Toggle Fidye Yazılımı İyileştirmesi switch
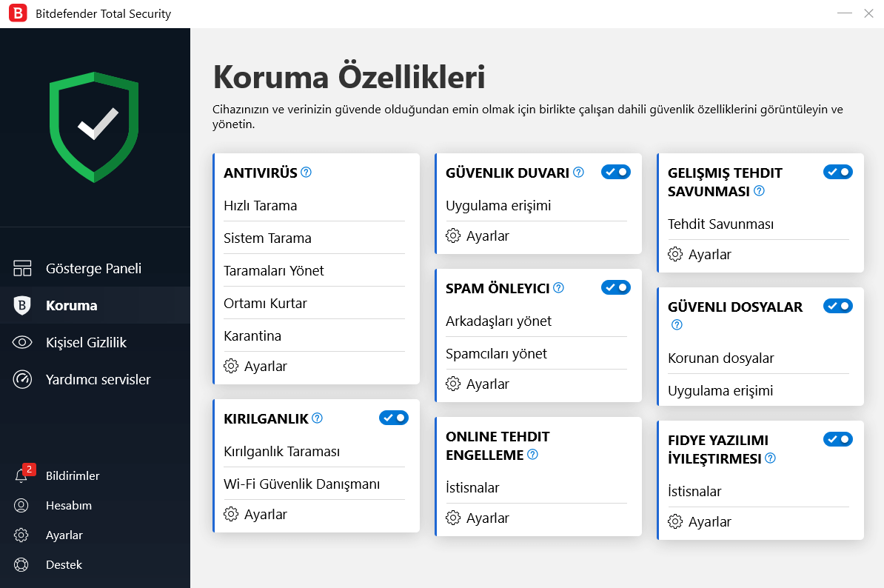The width and height of the screenshot is (884, 588). pos(838,439)
